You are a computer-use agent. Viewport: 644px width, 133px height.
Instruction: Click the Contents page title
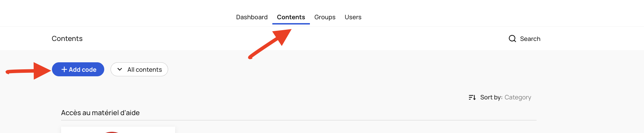67,38
